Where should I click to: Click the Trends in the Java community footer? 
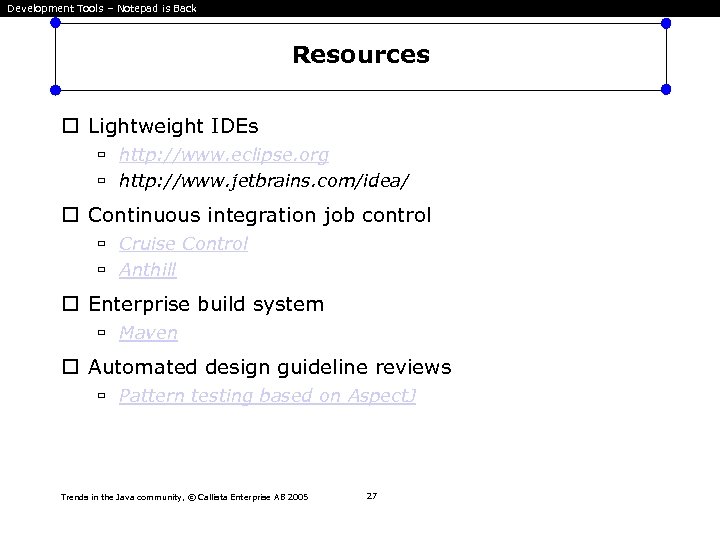(185, 497)
